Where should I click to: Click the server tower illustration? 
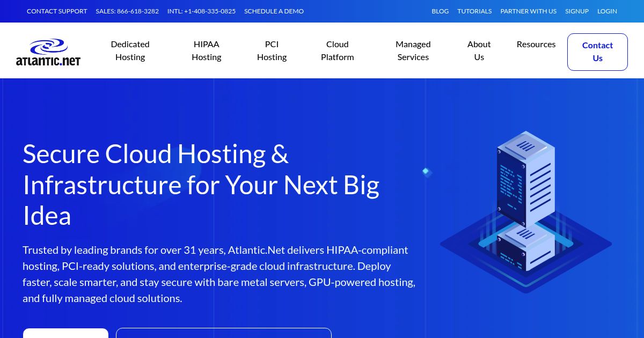[x=526, y=211]
